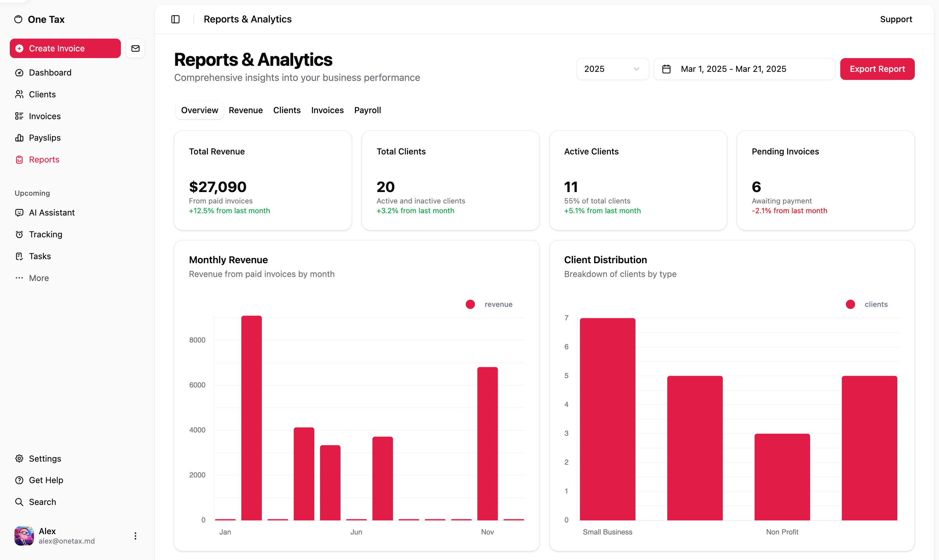This screenshot has height=560, width=939.
Task: Open Tasks from the sidebar
Action: pos(40,256)
